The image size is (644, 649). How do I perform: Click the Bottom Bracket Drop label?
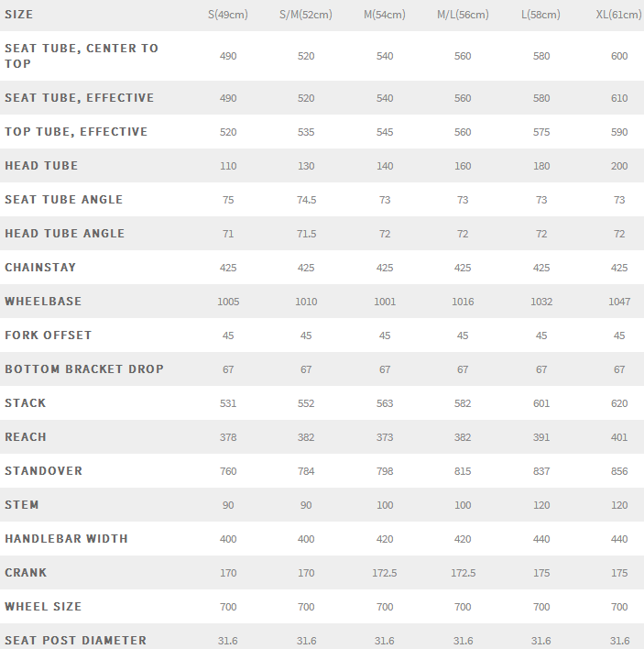tap(84, 369)
